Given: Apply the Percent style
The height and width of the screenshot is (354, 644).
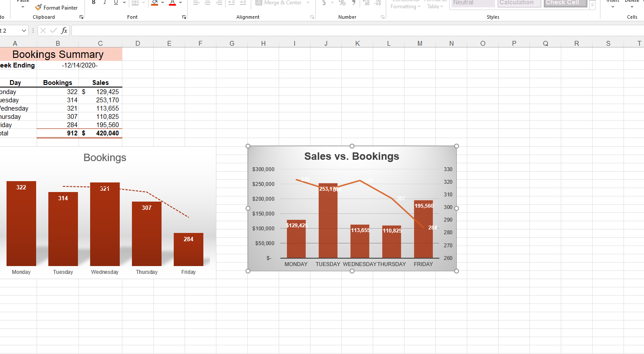Looking at the screenshot, I should (x=342, y=3).
